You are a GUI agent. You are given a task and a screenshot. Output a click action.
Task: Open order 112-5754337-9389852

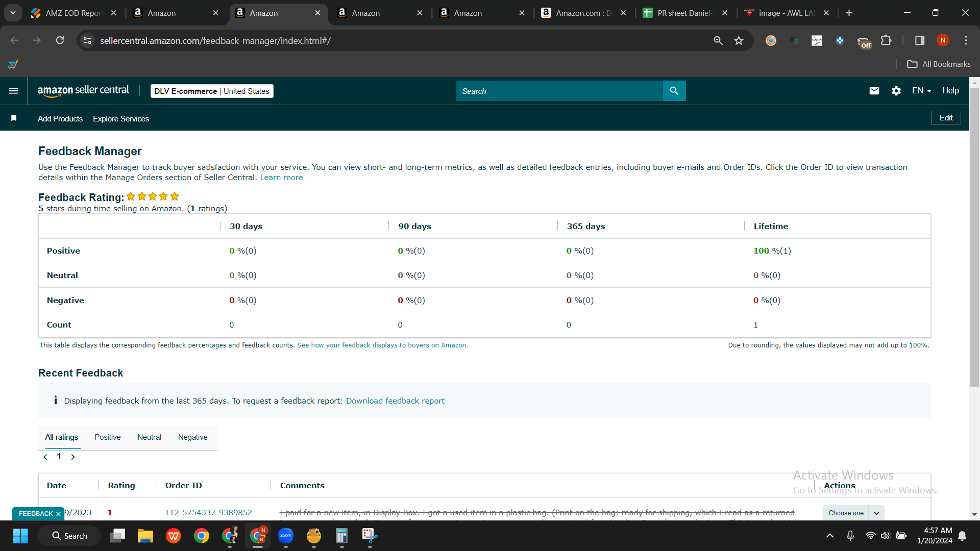click(208, 513)
